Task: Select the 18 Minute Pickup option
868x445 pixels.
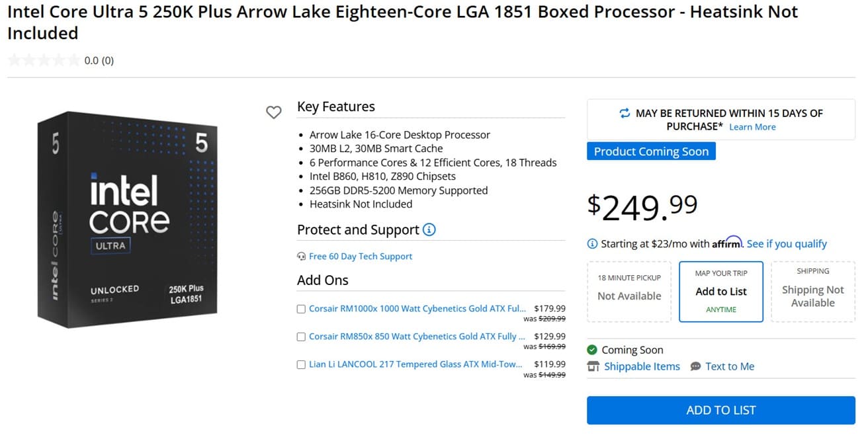Action: (x=629, y=292)
